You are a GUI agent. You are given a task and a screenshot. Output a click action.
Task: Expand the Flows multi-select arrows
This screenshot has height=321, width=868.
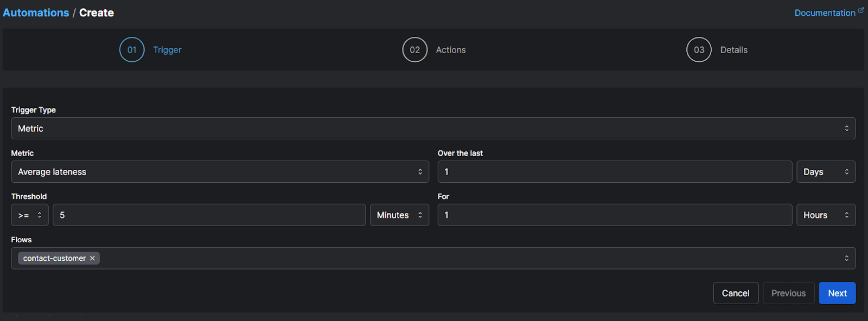click(x=846, y=258)
